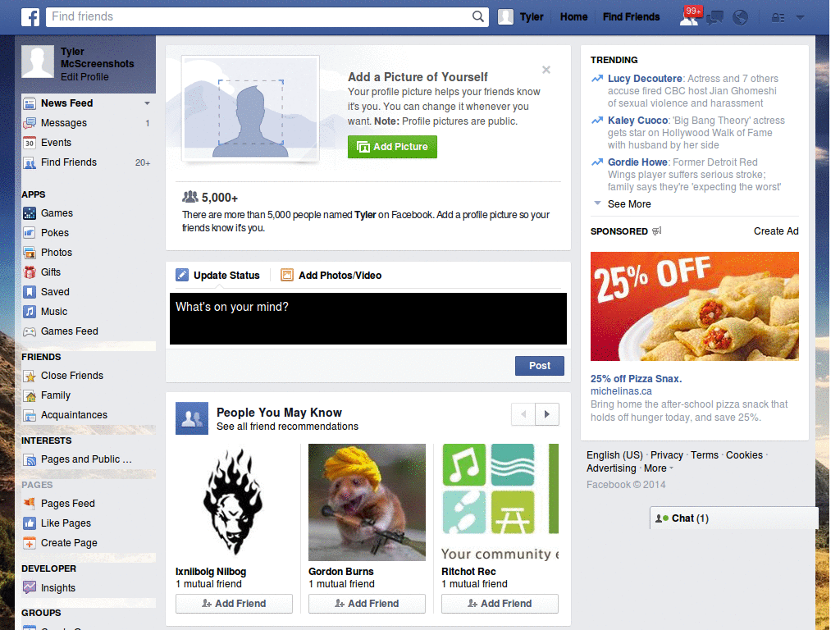The image size is (840, 630).
Task: Open Pages and Public feed icon
Action: pyautogui.click(x=30, y=459)
